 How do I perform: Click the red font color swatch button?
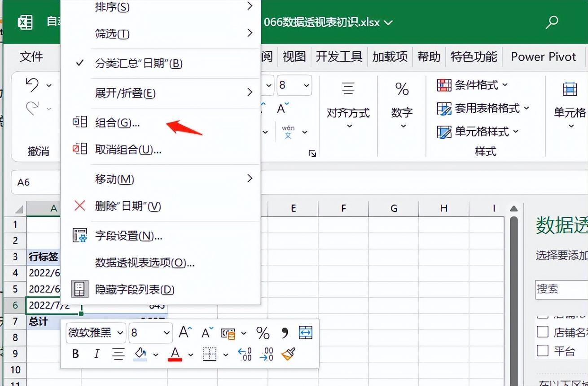[175, 354]
